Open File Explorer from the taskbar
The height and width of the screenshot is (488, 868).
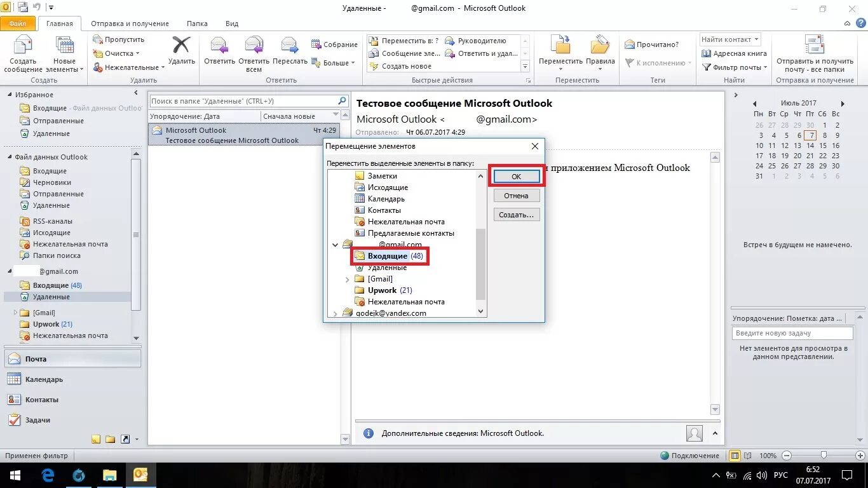pyautogui.click(x=110, y=475)
